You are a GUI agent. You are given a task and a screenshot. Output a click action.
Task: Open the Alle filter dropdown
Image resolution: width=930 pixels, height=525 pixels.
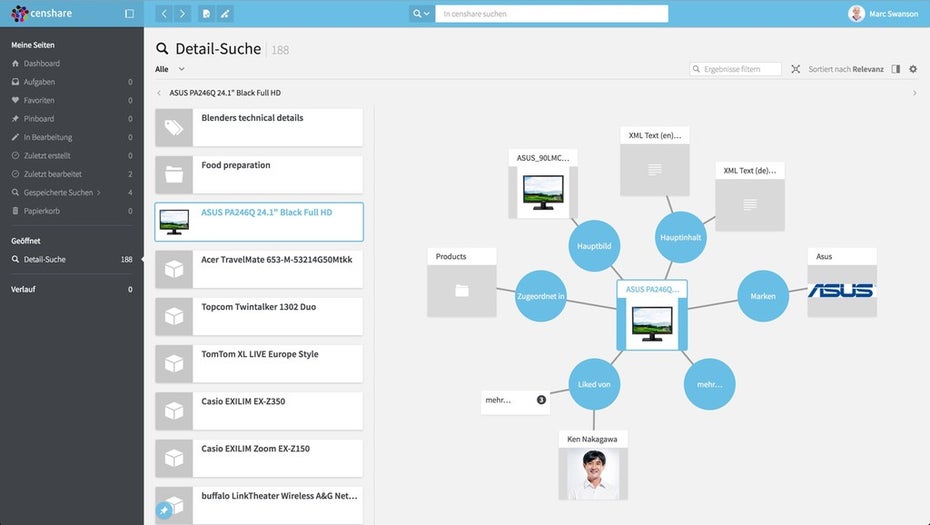click(170, 69)
